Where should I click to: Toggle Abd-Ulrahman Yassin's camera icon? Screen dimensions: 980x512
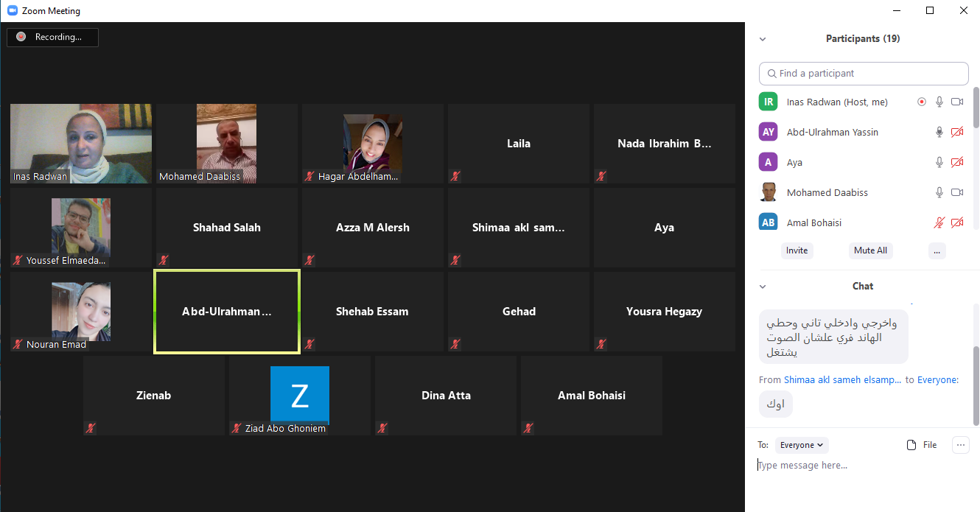[x=957, y=133]
